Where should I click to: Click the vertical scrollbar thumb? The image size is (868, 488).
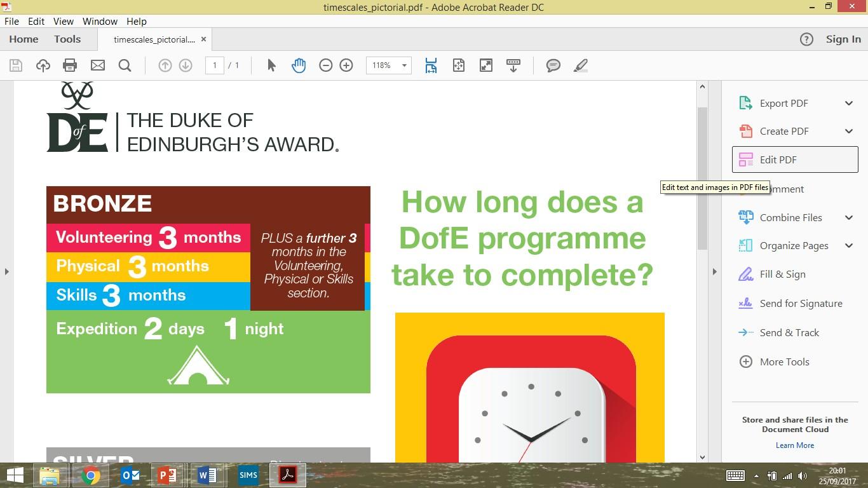[x=702, y=179]
